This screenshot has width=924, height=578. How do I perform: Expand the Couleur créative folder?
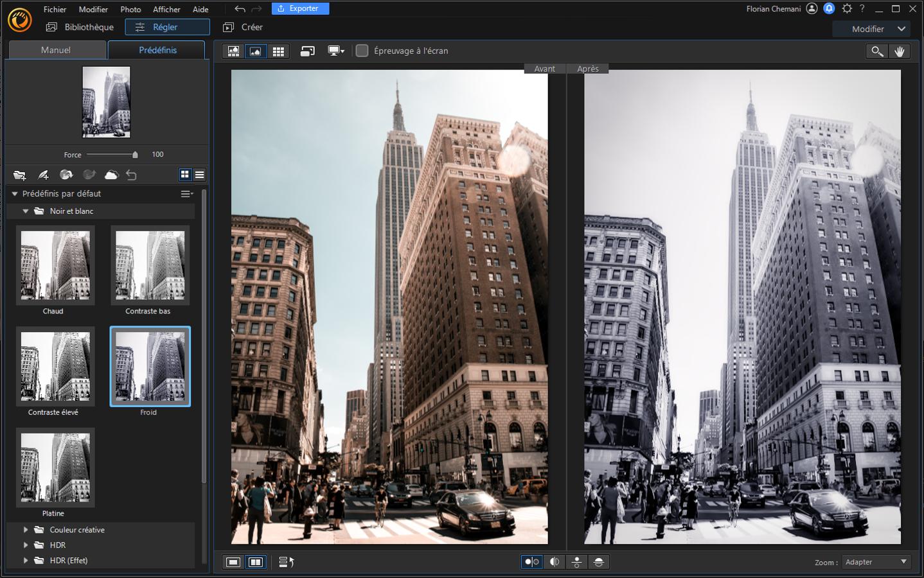(x=26, y=530)
